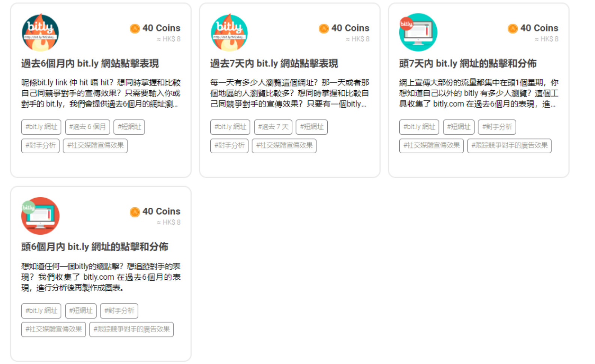Image resolution: width=595 pixels, height=364 pixels.
Task: Select #短網址 tag on 頭6個月內 card
Action: pos(81,311)
